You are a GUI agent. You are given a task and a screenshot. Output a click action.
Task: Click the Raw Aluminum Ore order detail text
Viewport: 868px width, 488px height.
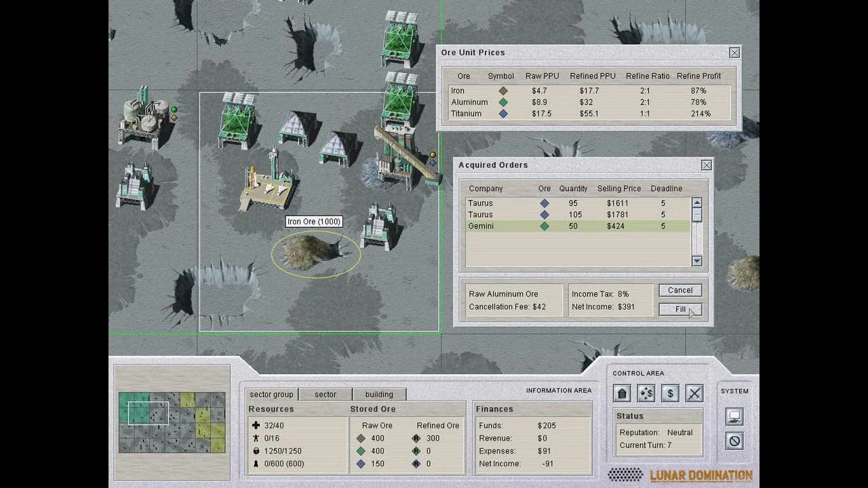click(x=503, y=294)
